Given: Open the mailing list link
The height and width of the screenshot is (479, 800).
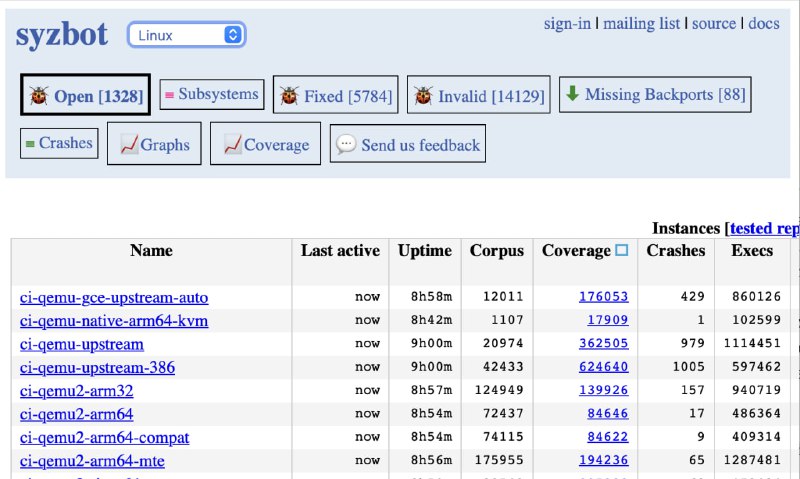Looking at the screenshot, I should coord(641,23).
